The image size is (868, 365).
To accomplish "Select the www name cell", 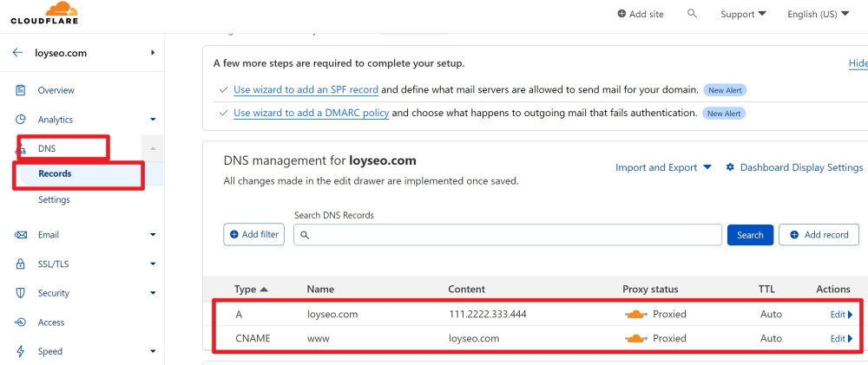I will (318, 338).
